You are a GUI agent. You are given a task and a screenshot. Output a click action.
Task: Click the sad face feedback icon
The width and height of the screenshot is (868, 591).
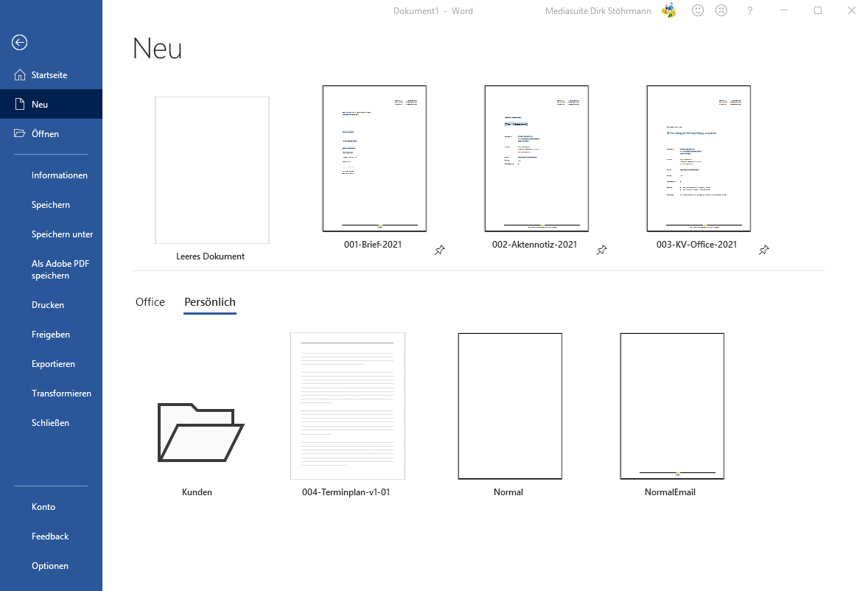[x=721, y=10]
